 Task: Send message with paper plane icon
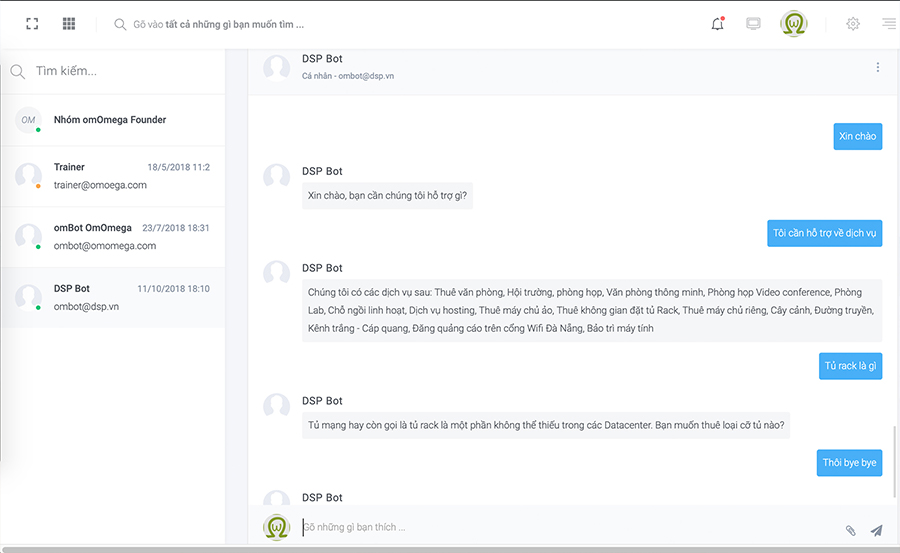click(876, 530)
